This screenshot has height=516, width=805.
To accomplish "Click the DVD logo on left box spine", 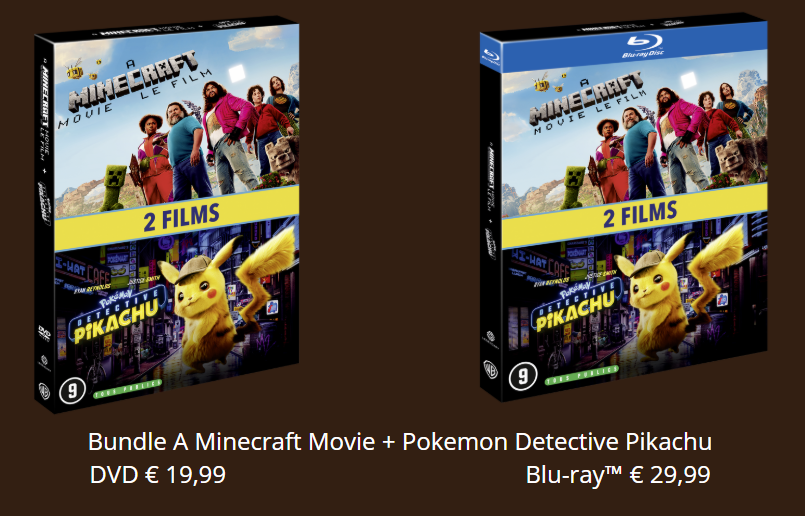I will coord(44,333).
